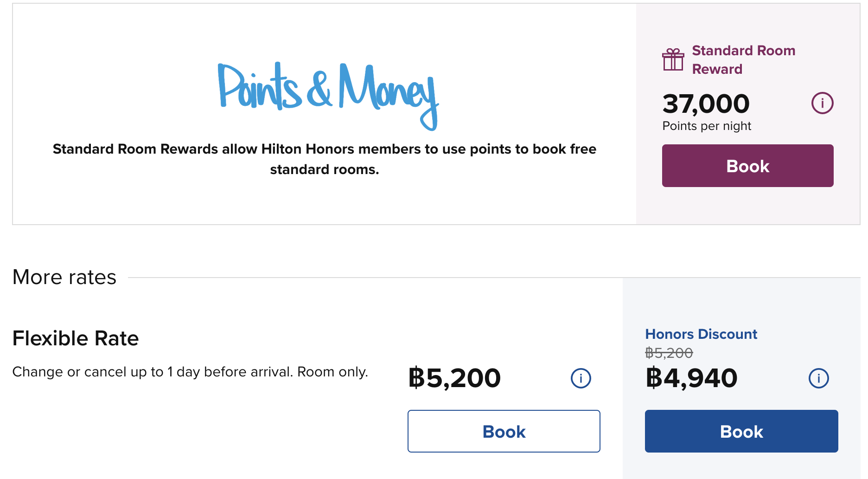Click the crossed-out ฿5,200 original price
Screen dimensions: 868x479
pos(669,353)
